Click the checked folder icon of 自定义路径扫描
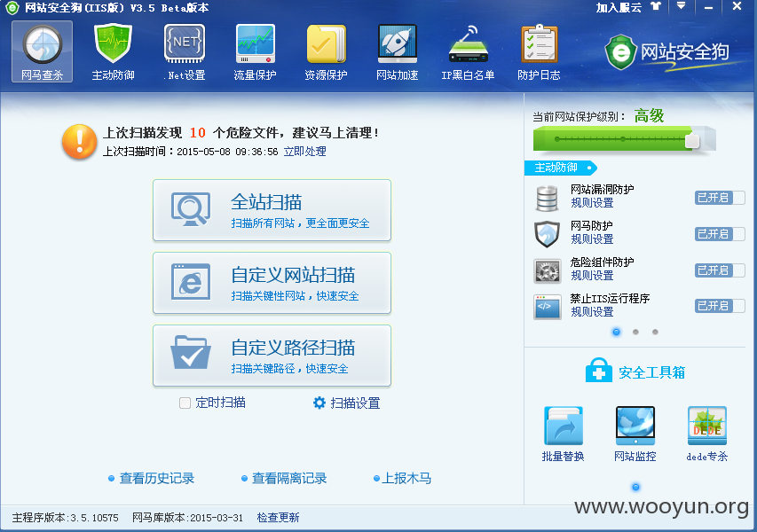Viewport: 757px width, 532px height. [191, 352]
